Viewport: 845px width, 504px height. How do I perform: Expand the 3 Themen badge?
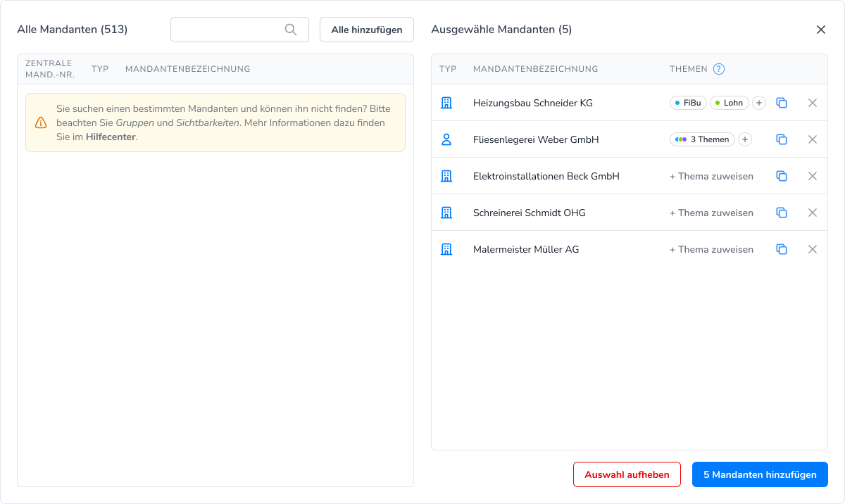702,139
